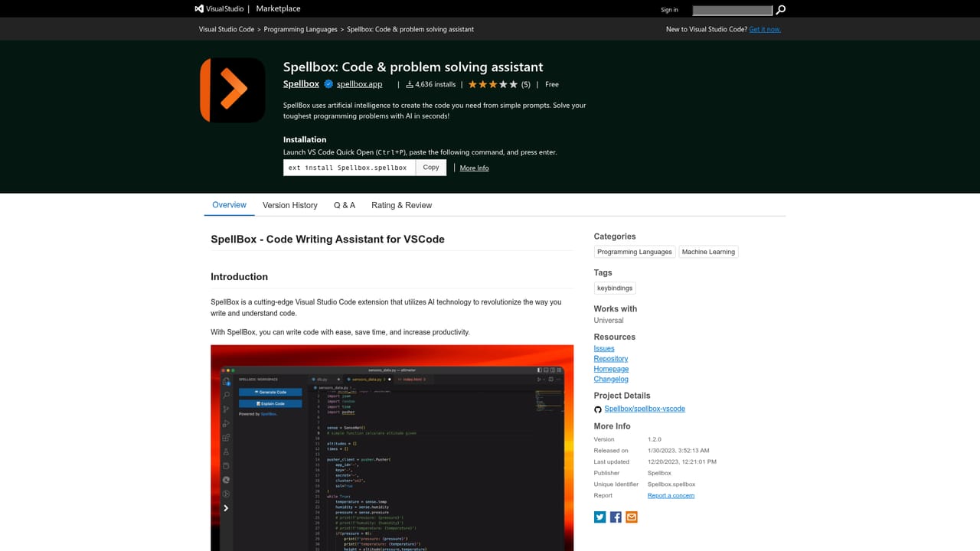Click the Programming Languages category tag
This screenshot has height=551, width=980.
[x=635, y=252]
